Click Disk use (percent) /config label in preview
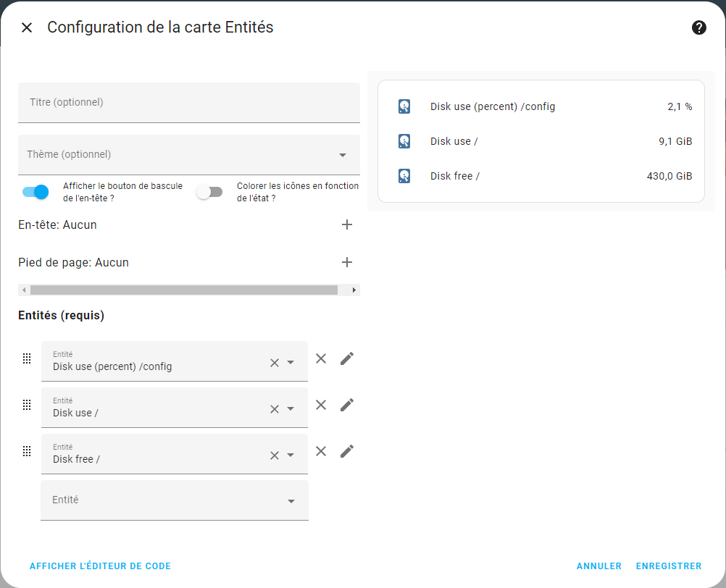Viewport: 726px width, 588px height. click(x=493, y=107)
